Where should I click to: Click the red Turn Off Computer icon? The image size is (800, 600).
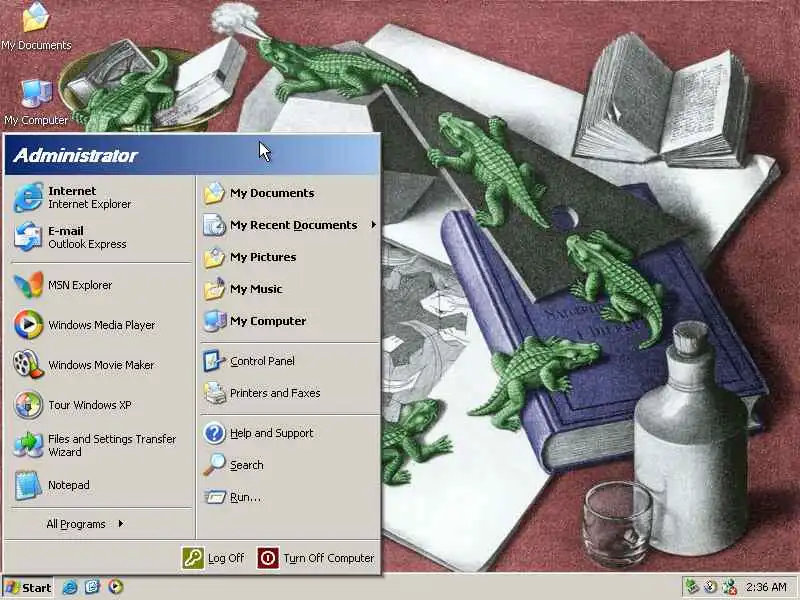point(268,558)
